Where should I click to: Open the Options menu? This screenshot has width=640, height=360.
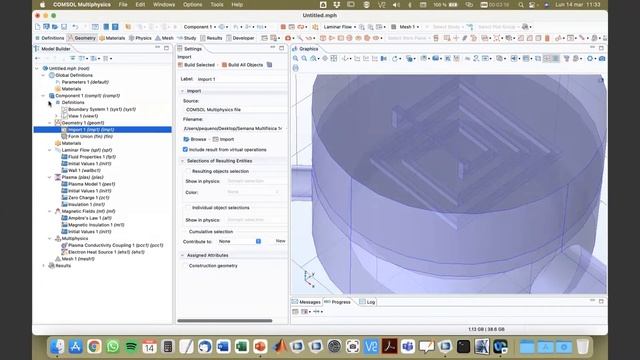coord(192,4)
